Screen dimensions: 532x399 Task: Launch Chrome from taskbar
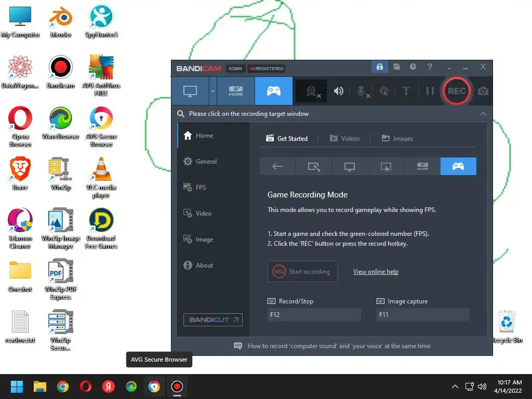click(63, 387)
